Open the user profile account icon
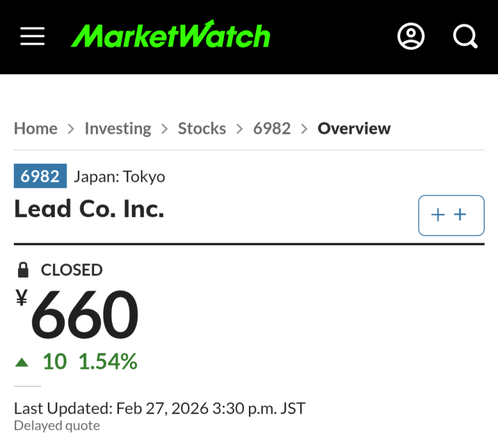This screenshot has height=448, width=498. pos(411,37)
